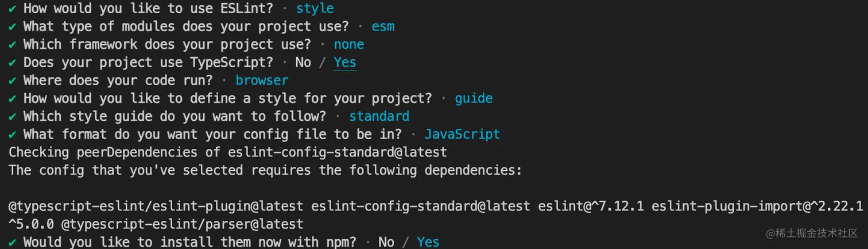Click the checkmark beside the ESLint usage question
The height and width of the screenshot is (249, 868).
12,9
